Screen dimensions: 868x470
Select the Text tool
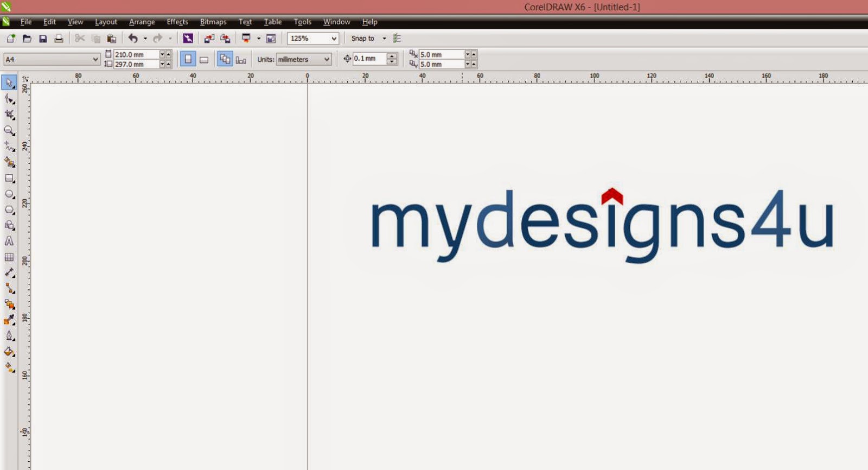pos(9,241)
